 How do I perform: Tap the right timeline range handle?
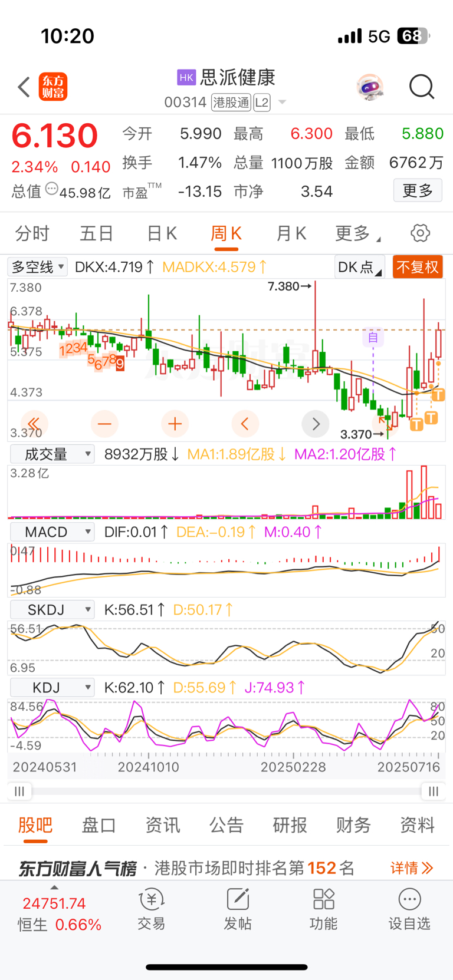point(434,791)
